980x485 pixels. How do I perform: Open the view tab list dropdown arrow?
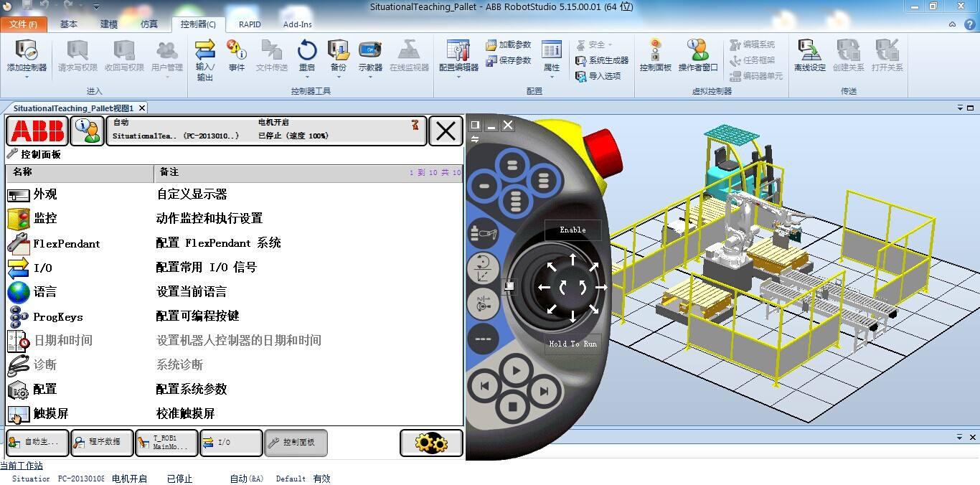point(960,108)
